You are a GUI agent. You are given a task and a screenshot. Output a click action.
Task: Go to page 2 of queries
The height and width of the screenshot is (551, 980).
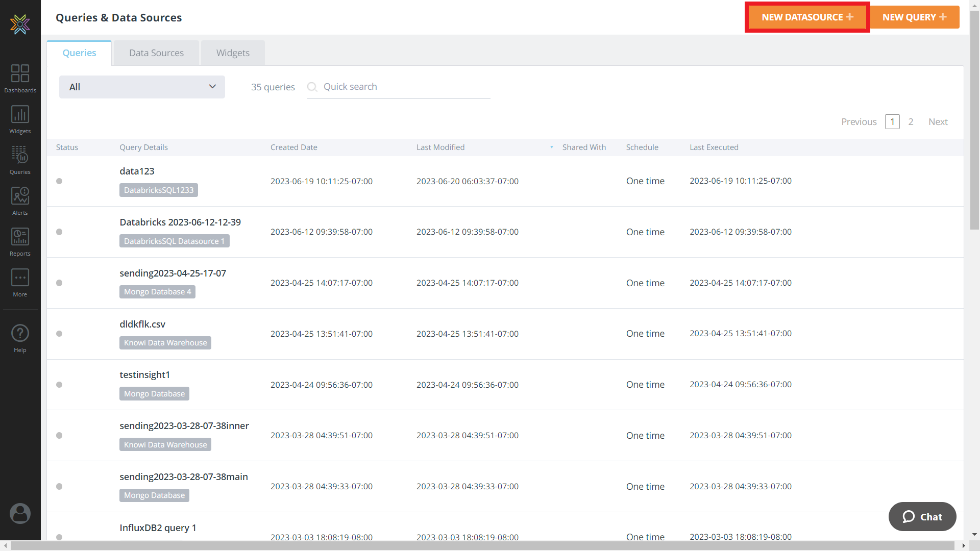click(911, 122)
